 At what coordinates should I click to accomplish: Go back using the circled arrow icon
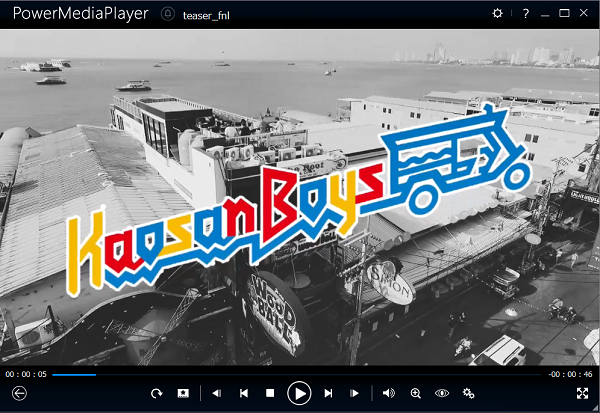(19, 393)
